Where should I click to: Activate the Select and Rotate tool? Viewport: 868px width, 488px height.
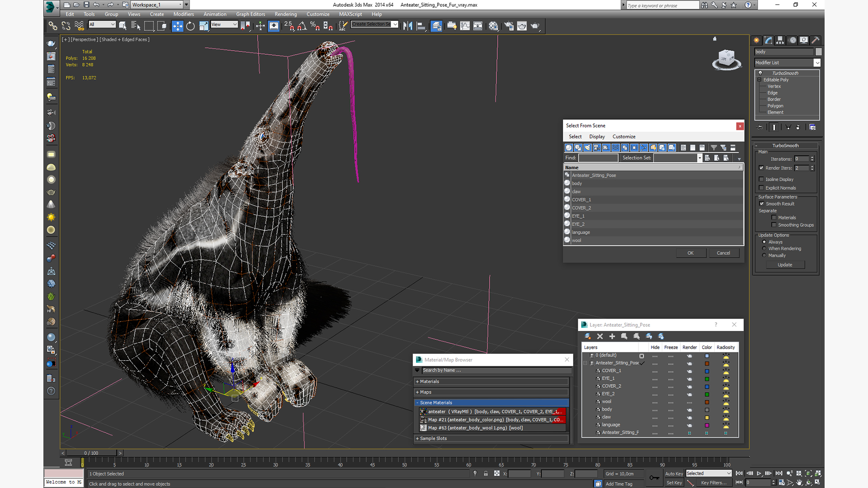point(190,26)
